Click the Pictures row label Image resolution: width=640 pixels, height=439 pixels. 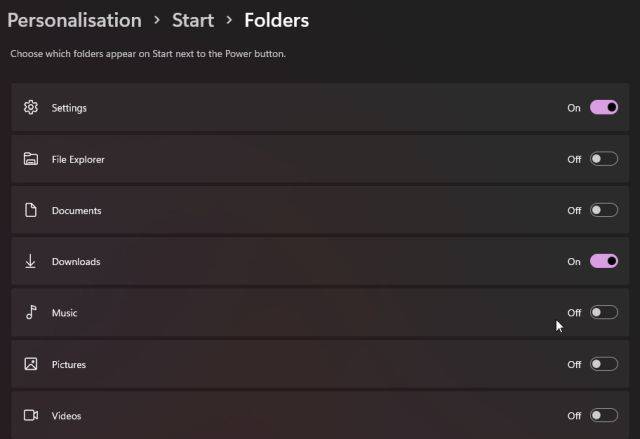69,365
